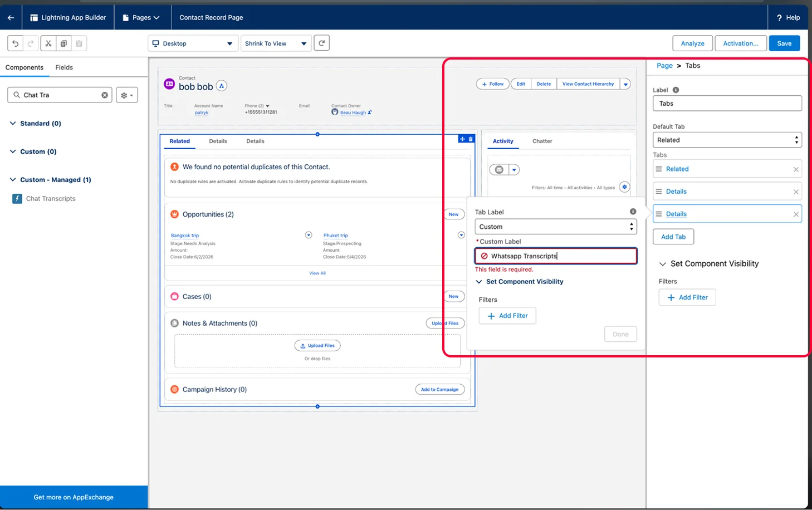The height and width of the screenshot is (510, 812).
Task: Click the Campaign History icon
Action: (x=174, y=390)
